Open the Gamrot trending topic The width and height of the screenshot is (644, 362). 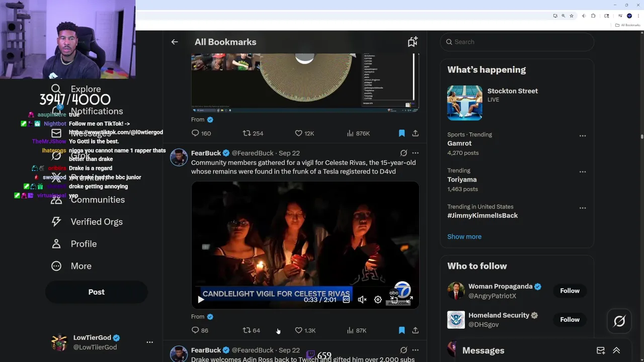[x=459, y=143]
